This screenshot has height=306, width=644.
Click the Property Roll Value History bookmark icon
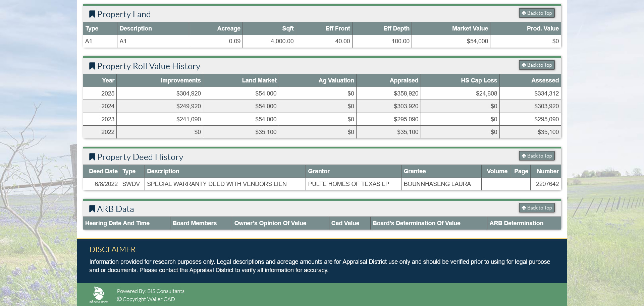pyautogui.click(x=92, y=66)
